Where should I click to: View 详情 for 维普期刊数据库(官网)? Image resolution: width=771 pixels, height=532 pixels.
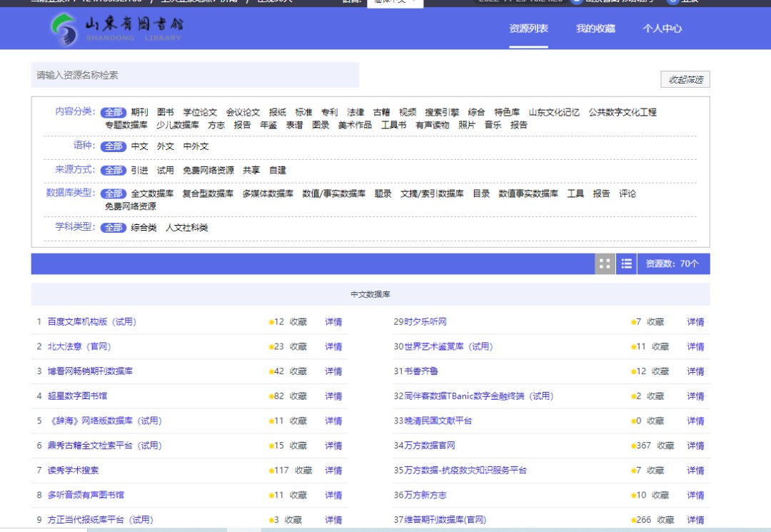pos(695,520)
